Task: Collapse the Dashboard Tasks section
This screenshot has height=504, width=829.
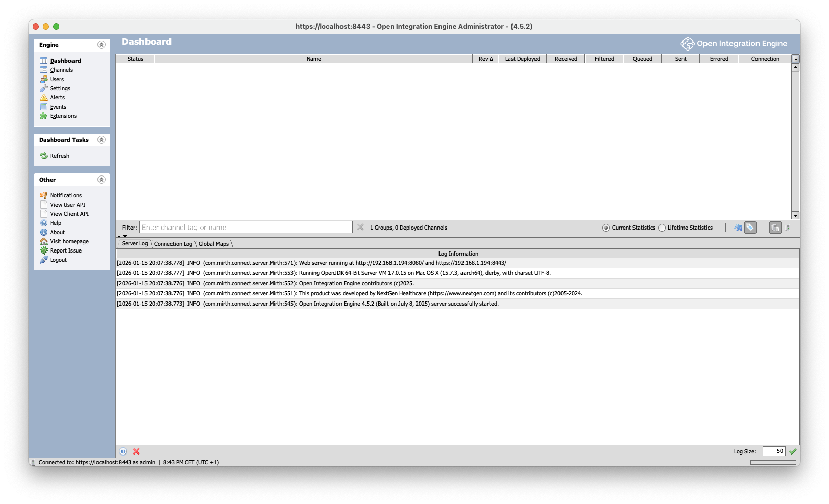Action: (x=101, y=140)
